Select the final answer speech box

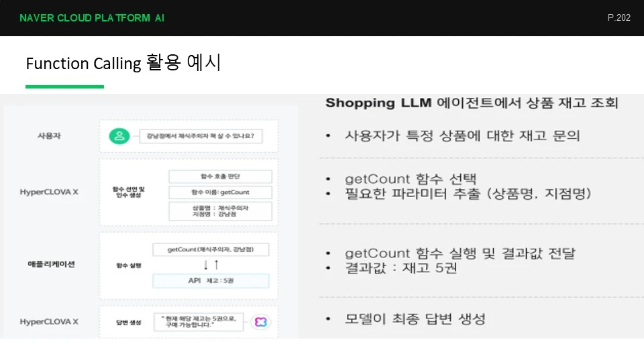pos(199,322)
